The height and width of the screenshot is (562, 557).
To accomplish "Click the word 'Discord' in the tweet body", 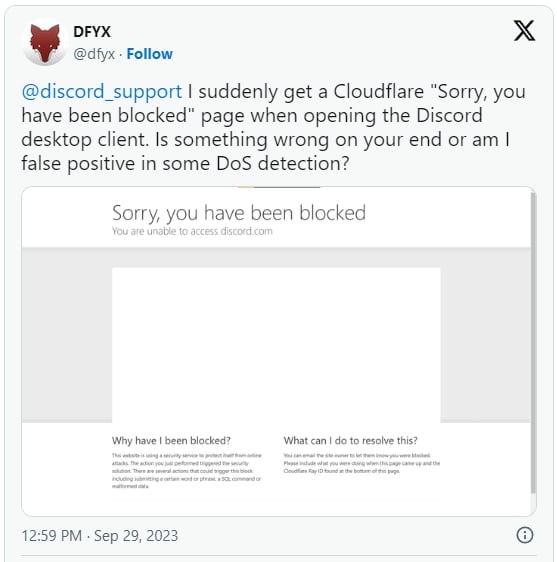I will pos(449,115).
